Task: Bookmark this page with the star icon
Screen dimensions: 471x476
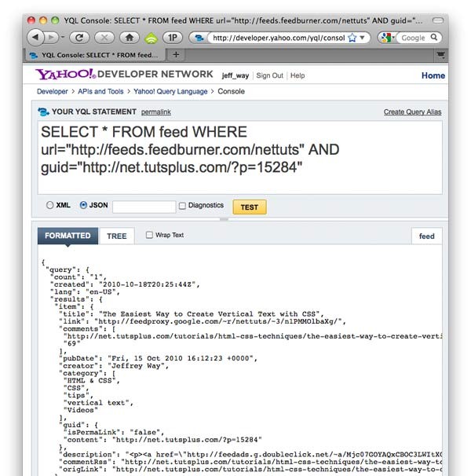Action: pos(352,38)
